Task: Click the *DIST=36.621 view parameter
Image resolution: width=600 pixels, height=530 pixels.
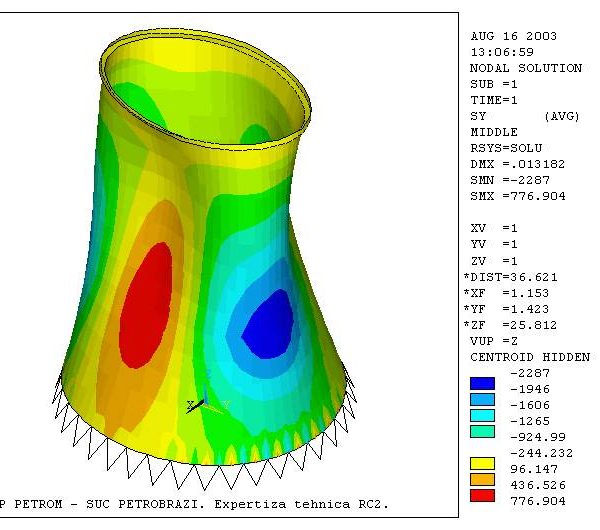Action: 514,277
